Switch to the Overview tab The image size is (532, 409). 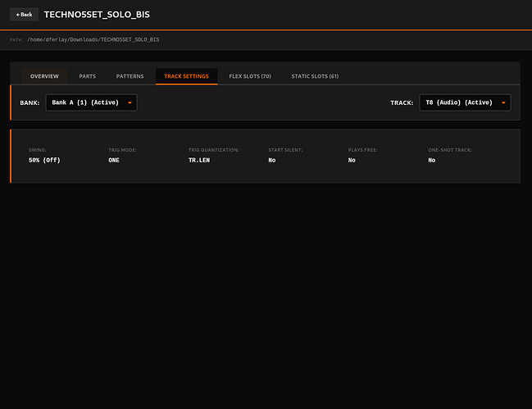click(x=44, y=76)
